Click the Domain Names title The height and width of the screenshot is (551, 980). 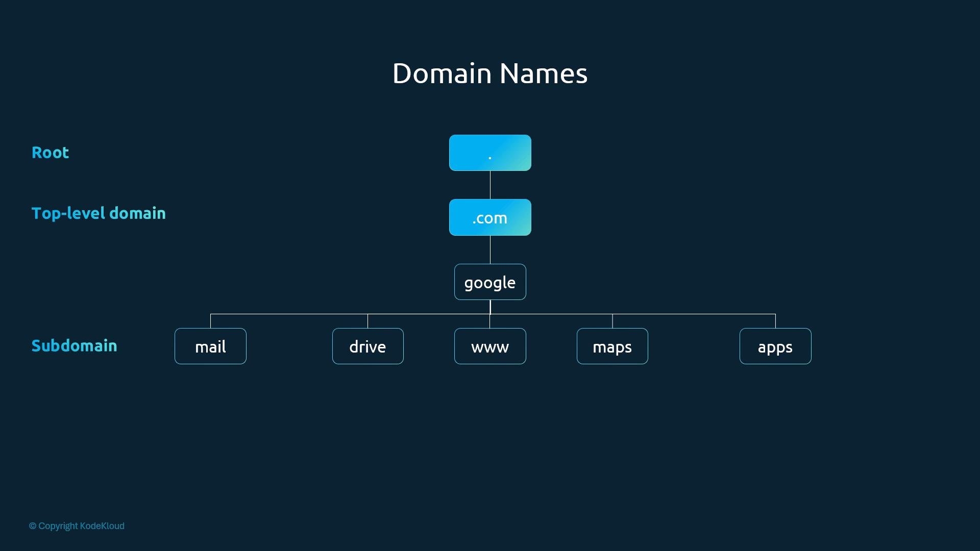[x=490, y=73]
